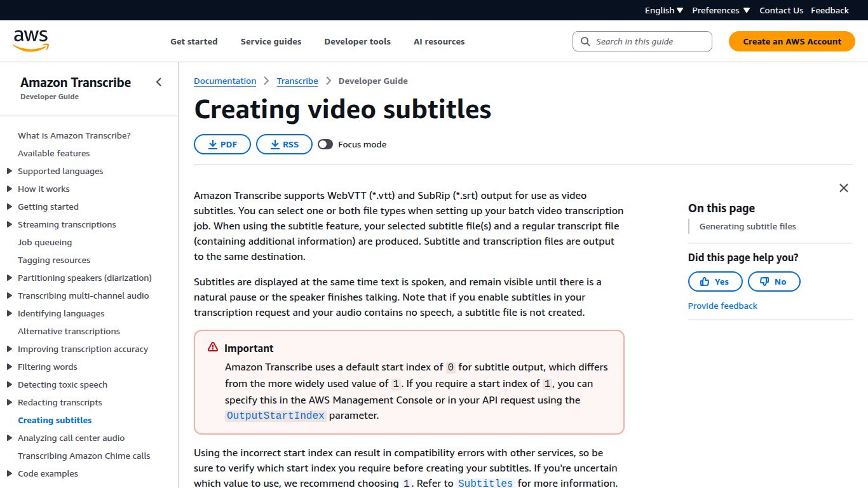This screenshot has height=488, width=868.
Task: Dismiss the On this page panel with the X
Action: coord(843,188)
